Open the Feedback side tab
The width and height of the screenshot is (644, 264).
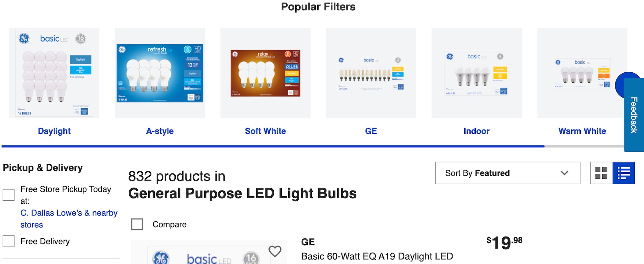point(634,115)
